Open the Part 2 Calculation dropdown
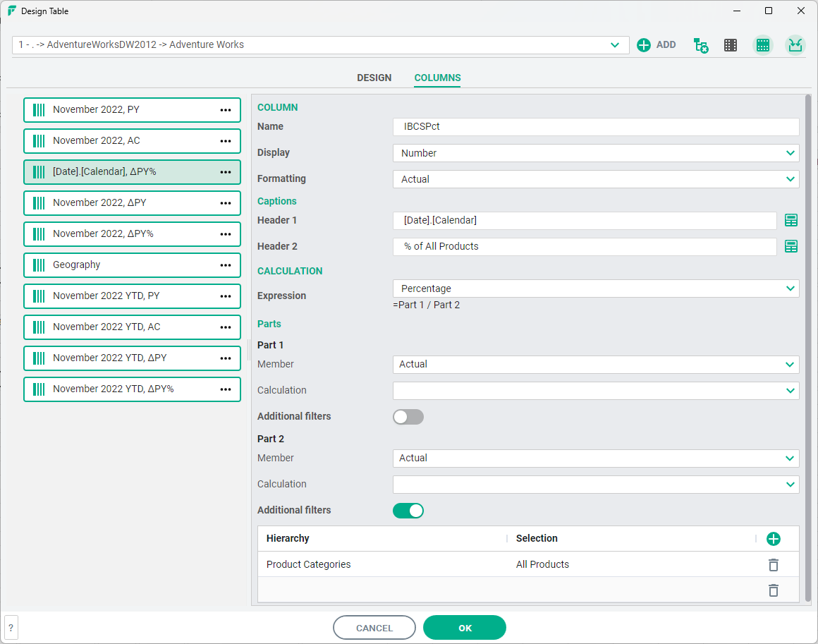 click(596, 485)
